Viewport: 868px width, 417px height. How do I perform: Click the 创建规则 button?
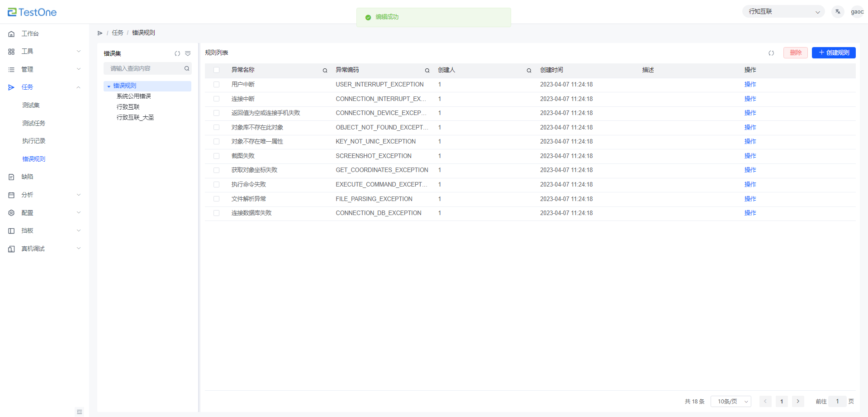pos(833,53)
